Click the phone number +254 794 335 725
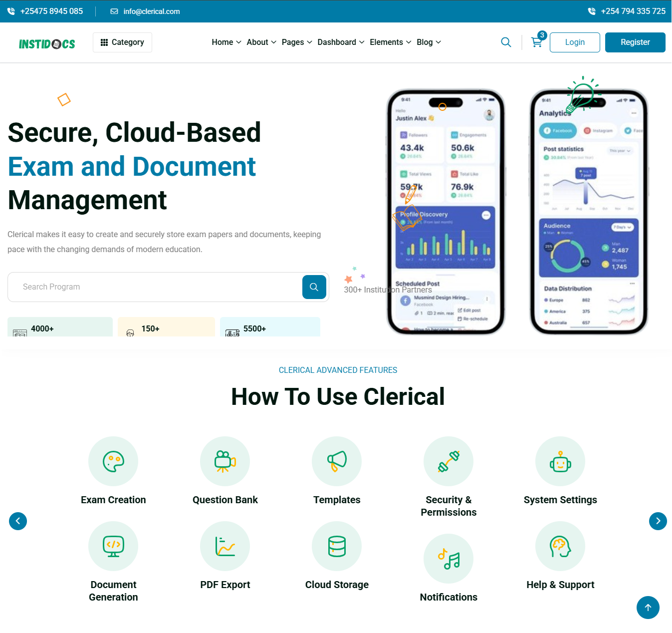672x633 pixels. [x=633, y=11]
